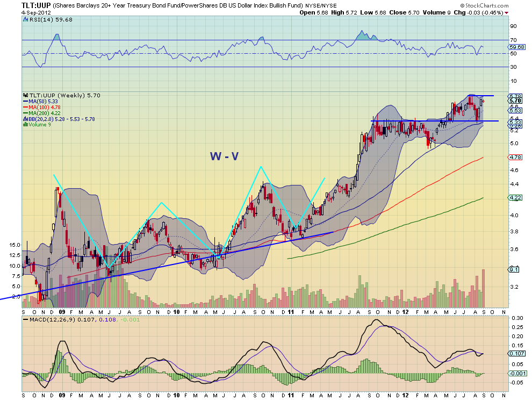Click year 11 on price panel axis
The image size is (532, 400).
[290, 312]
